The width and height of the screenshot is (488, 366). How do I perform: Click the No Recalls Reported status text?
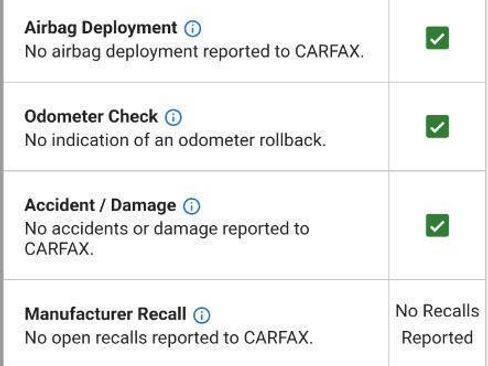[x=437, y=324]
